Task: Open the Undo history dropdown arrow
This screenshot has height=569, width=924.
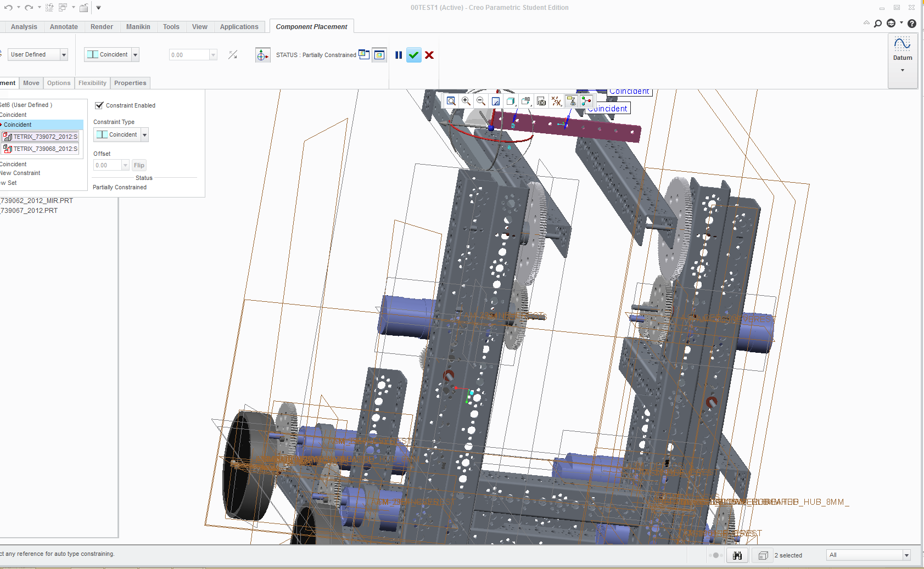Action: click(x=19, y=8)
